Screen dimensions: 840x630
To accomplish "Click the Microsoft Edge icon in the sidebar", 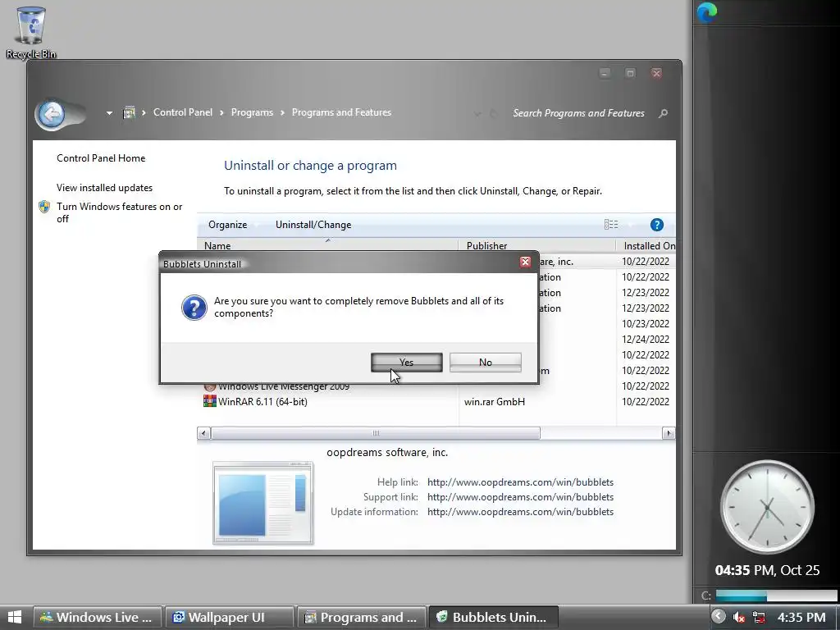I will click(707, 12).
